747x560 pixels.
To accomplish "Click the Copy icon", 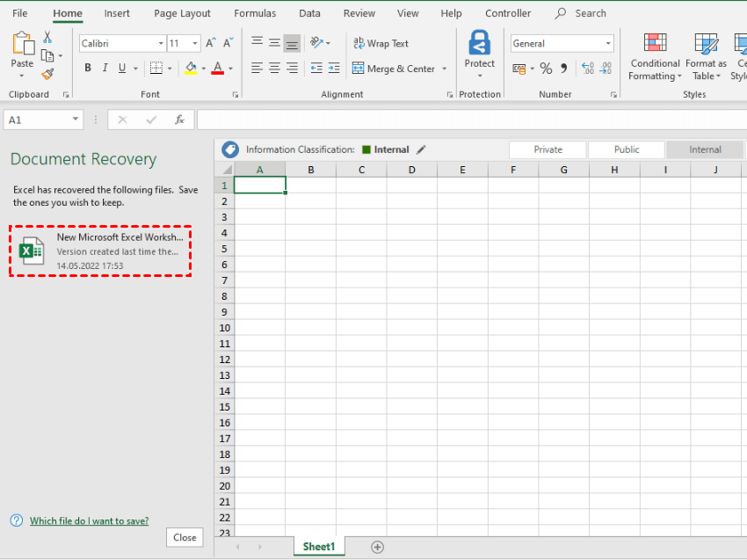I will pyautogui.click(x=47, y=55).
